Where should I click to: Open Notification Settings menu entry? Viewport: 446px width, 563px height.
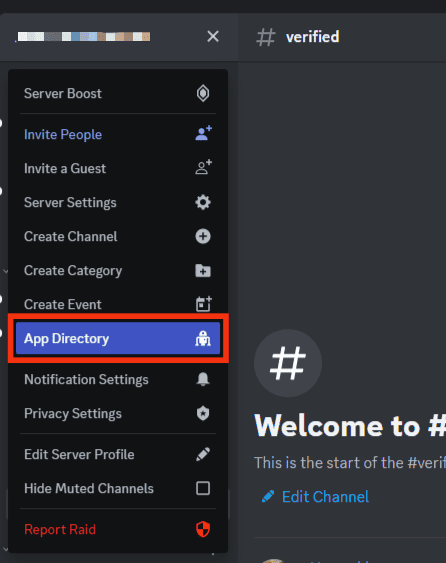pos(118,379)
